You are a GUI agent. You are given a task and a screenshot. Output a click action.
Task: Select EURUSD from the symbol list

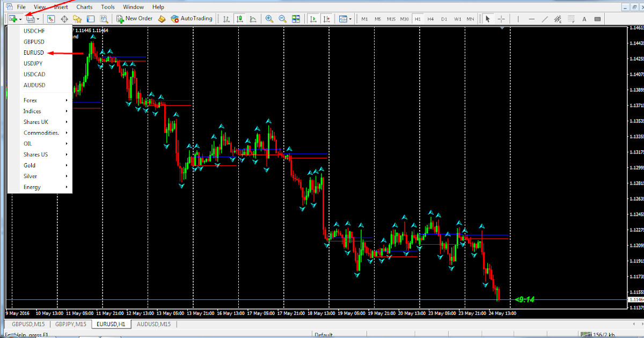tap(34, 53)
